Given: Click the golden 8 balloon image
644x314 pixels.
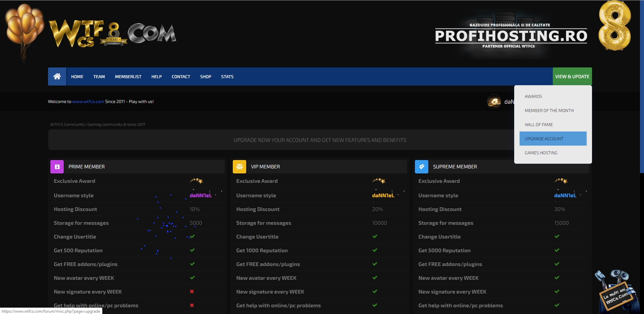Looking at the screenshot, I should [614, 26].
